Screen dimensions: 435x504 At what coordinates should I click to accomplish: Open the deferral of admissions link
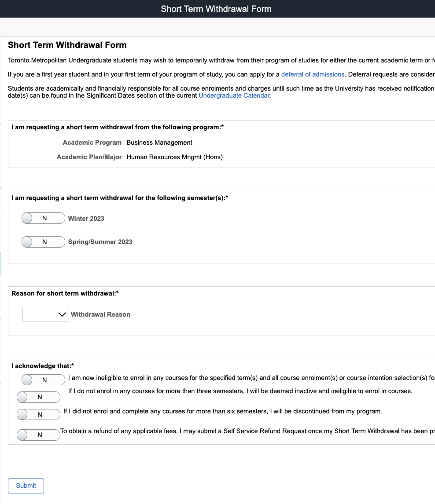313,74
